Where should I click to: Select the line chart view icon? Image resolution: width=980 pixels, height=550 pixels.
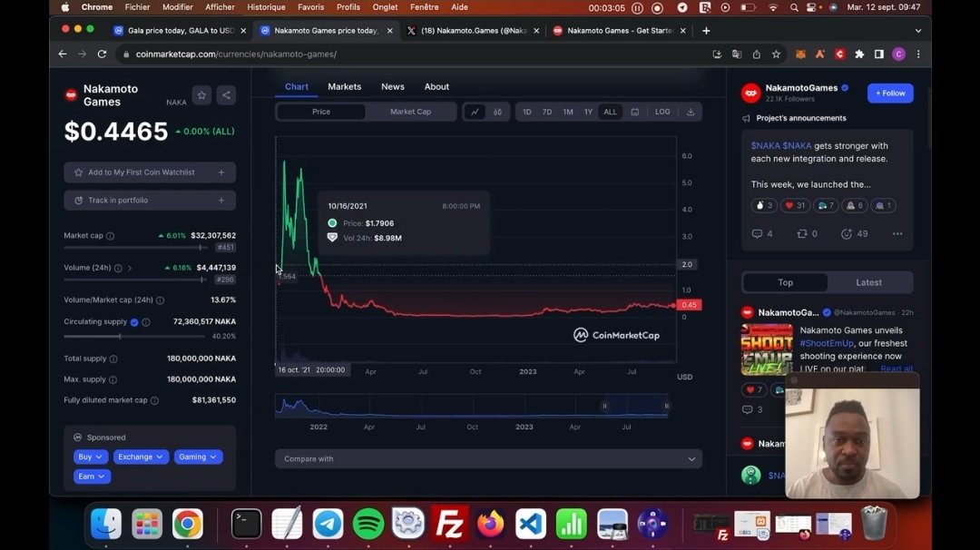click(x=473, y=111)
